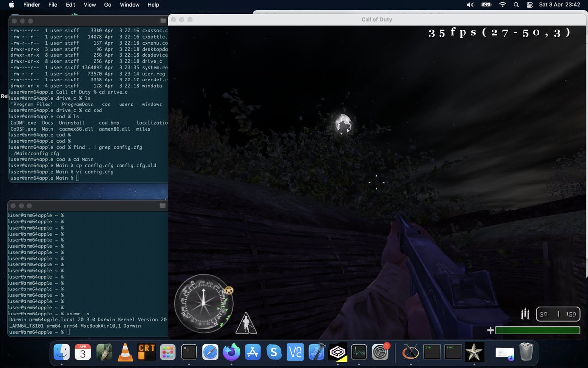Click the 35 fps counter in game

tap(500, 33)
